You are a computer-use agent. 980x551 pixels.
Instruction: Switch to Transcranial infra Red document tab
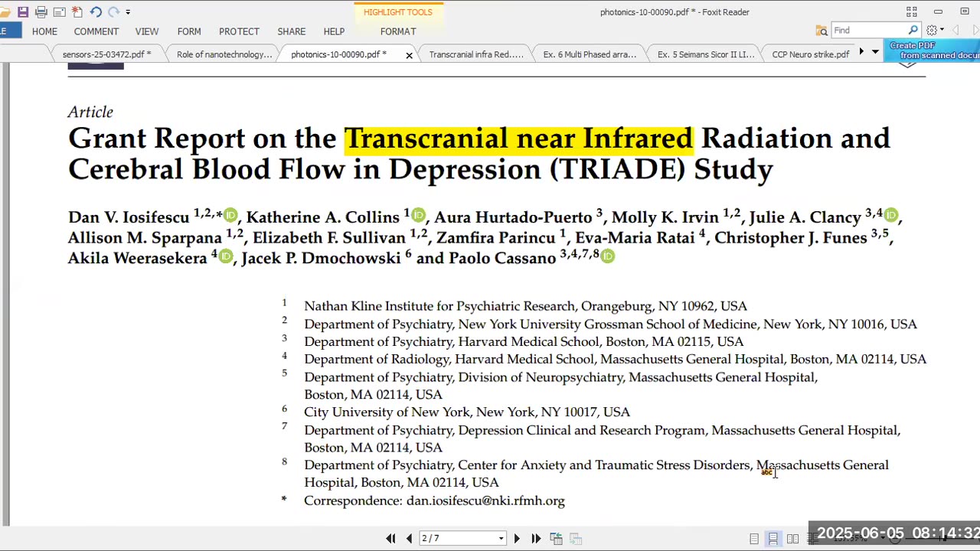[476, 54]
